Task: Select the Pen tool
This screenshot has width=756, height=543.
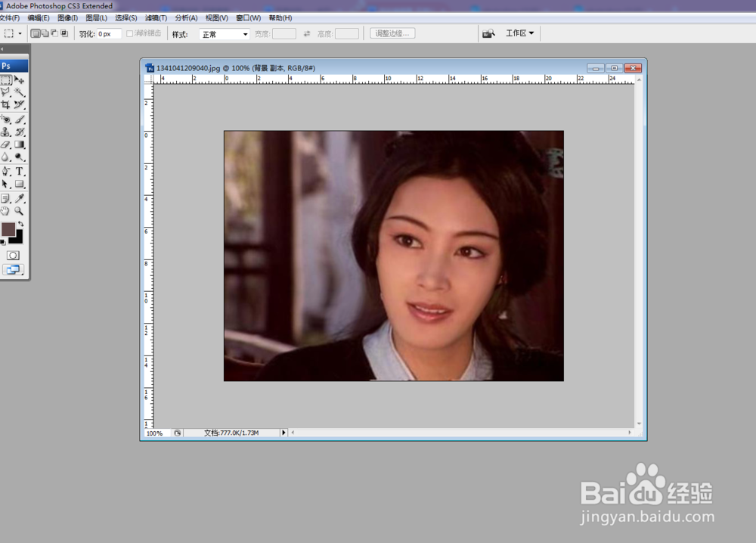Action: [6, 172]
